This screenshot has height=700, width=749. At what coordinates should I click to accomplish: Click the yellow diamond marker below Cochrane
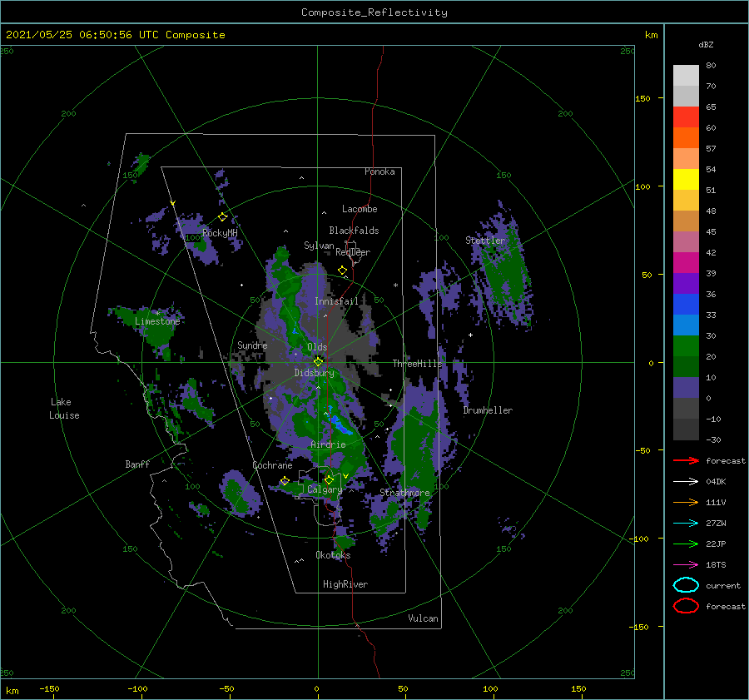[285, 481]
